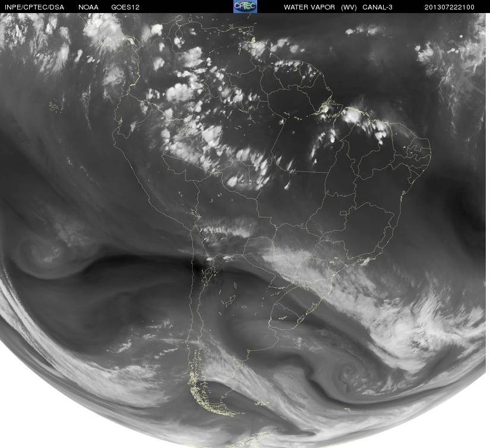This screenshot has width=490, height=448.
Task: Select the WATER VAPOR label
Action: (309, 7)
